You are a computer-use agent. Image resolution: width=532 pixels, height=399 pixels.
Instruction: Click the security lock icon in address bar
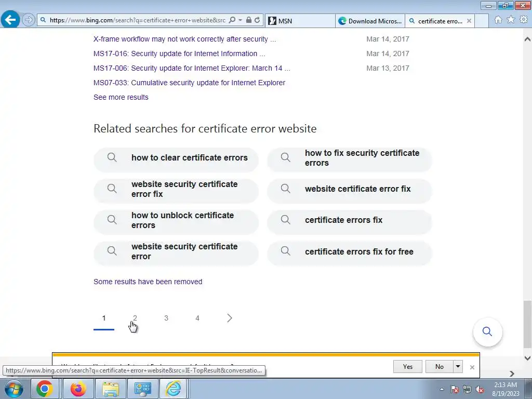pyautogui.click(x=249, y=20)
